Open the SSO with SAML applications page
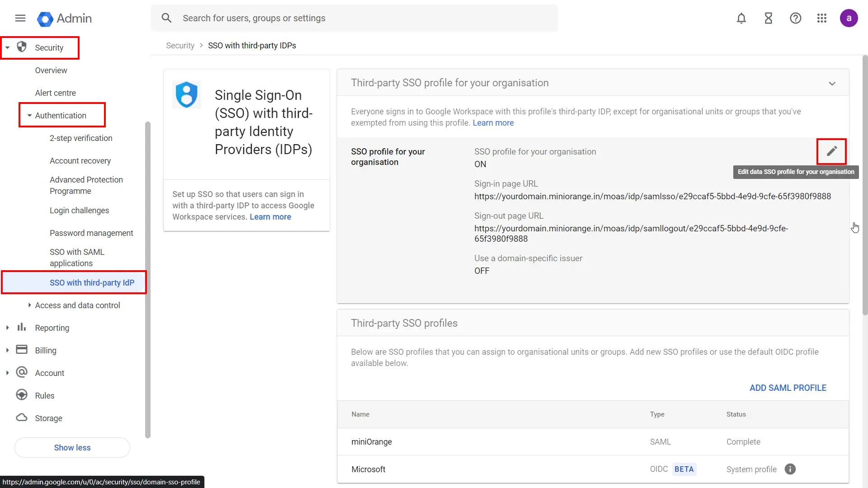The width and height of the screenshot is (868, 488). click(x=77, y=257)
